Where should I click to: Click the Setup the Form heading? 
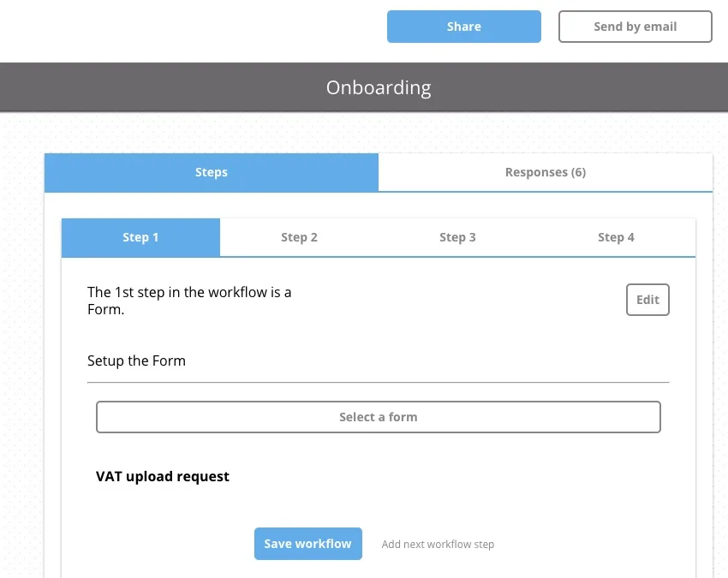(x=136, y=361)
